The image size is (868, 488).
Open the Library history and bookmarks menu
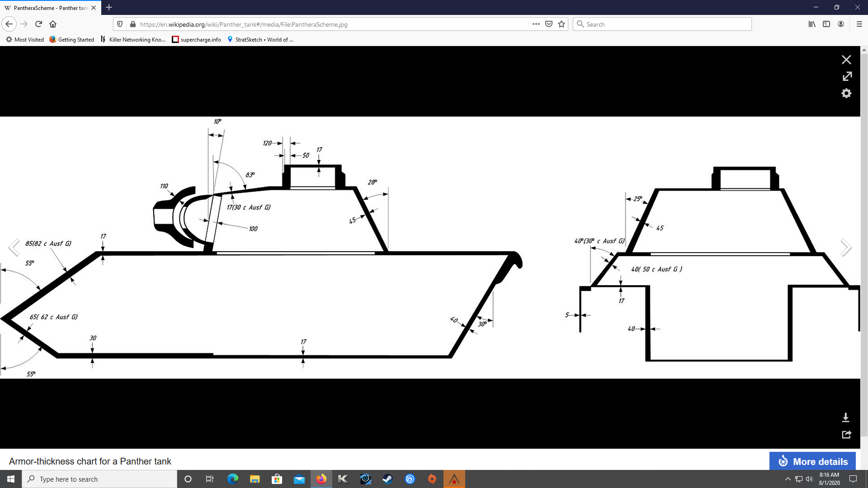click(812, 24)
